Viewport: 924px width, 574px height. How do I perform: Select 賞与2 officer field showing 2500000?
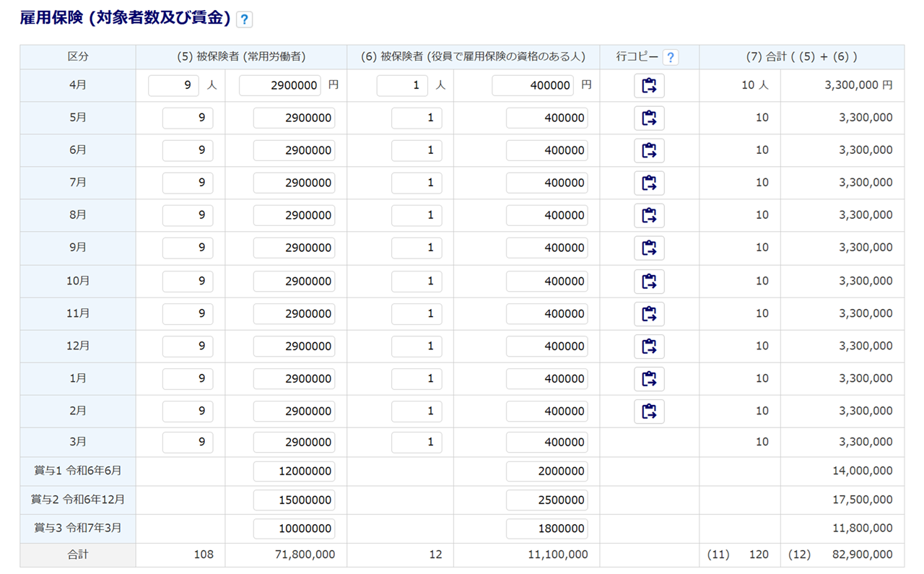(x=546, y=500)
